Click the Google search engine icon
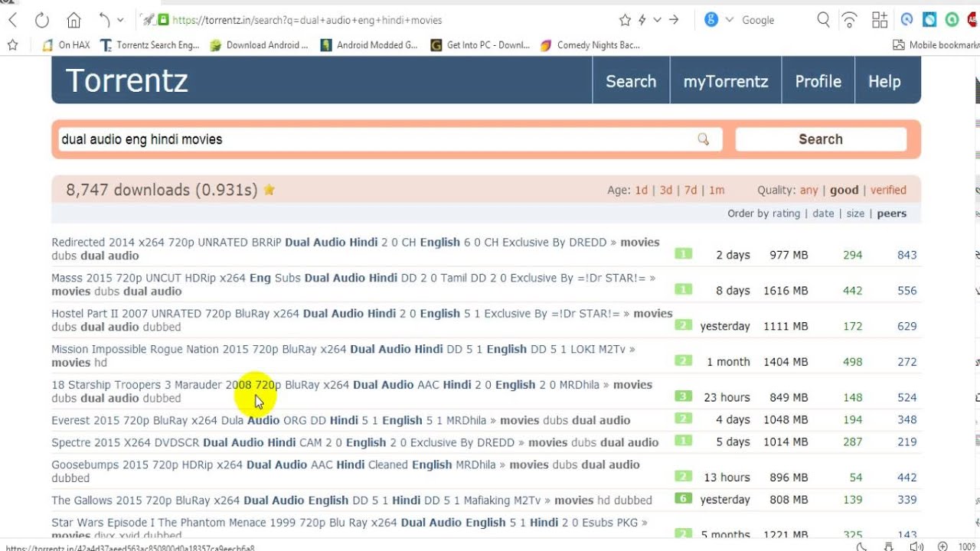 711,20
